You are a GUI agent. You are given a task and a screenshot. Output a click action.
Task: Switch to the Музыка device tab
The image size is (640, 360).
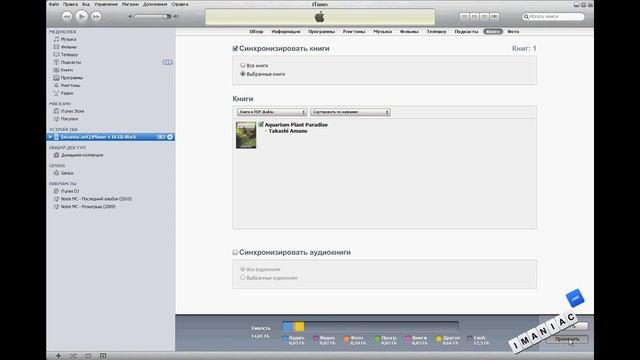tap(382, 31)
